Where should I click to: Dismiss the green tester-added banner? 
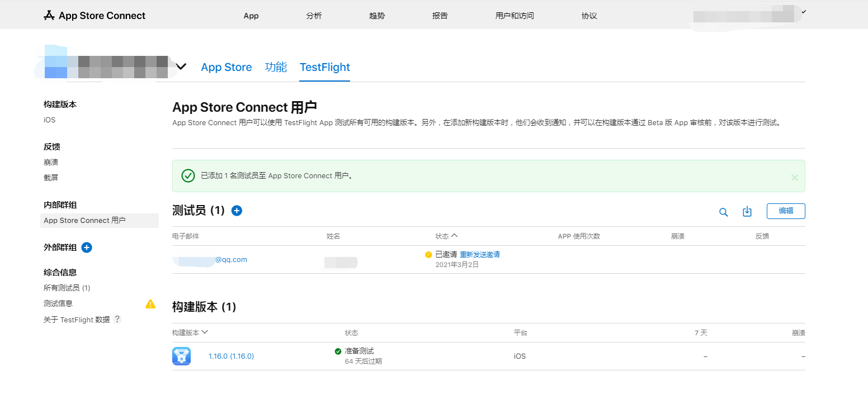[x=794, y=178]
